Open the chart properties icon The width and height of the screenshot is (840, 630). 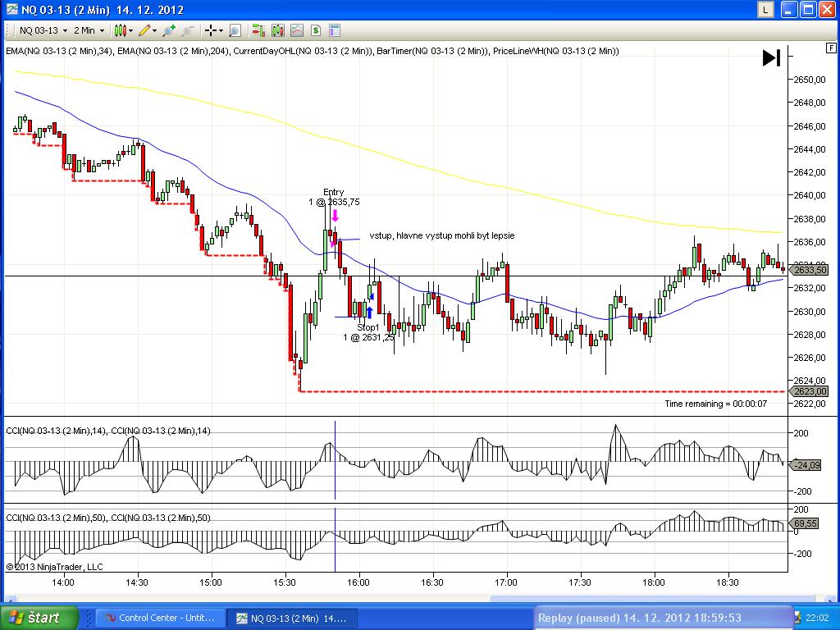coord(334,30)
